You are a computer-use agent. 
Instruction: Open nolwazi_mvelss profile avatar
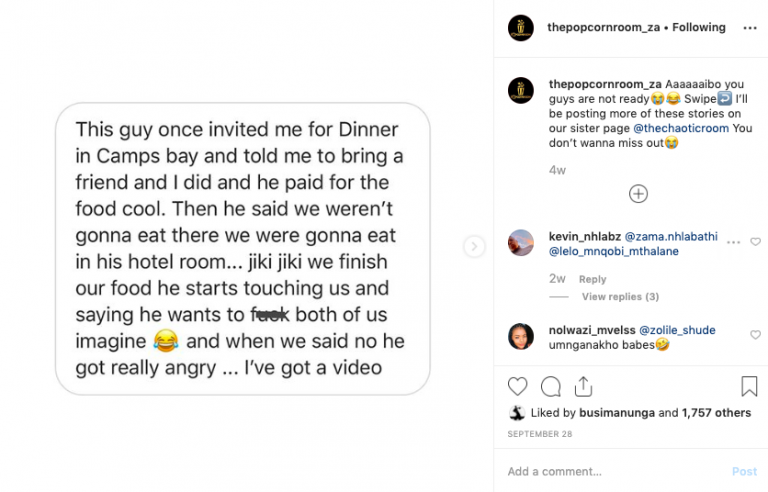521,337
